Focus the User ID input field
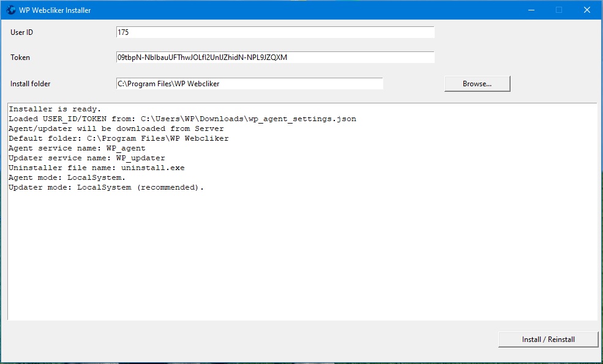Image resolution: width=603 pixels, height=364 pixels. pos(275,32)
